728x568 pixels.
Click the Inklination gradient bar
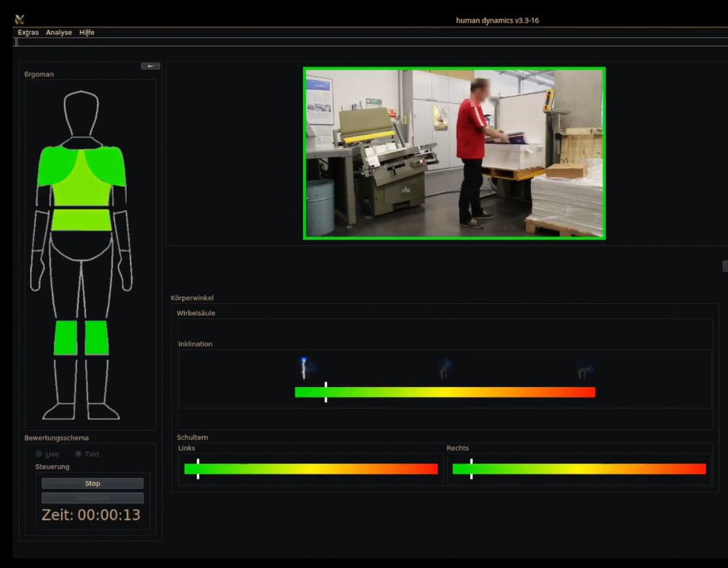pos(444,392)
